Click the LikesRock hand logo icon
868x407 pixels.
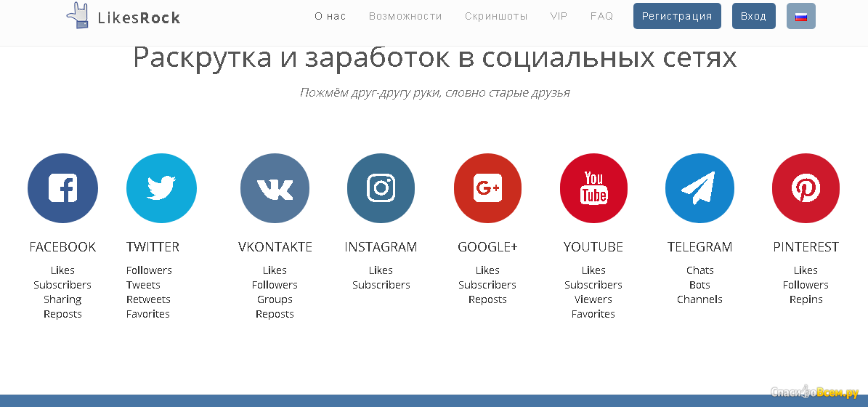pos(78,15)
